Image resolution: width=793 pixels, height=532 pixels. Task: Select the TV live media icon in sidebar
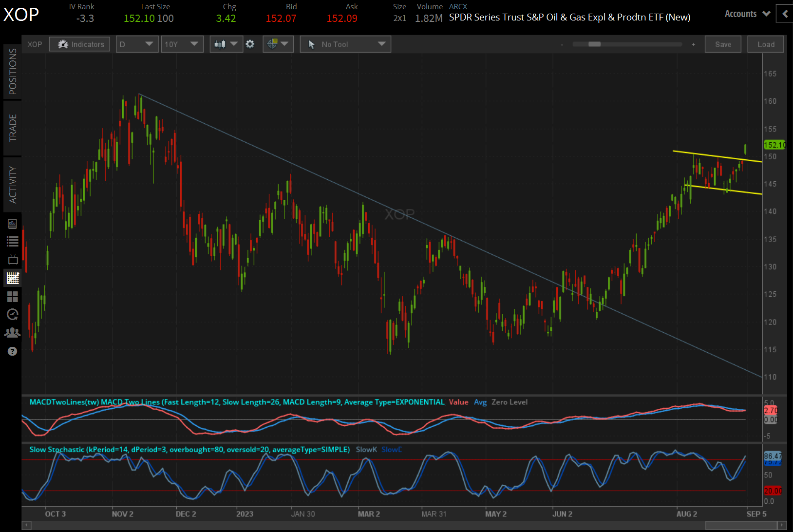pos(13,259)
